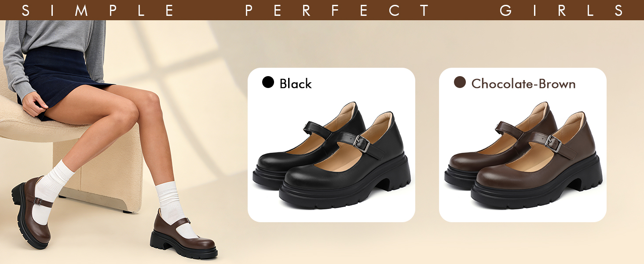
Task: Click the word SIMPLE in header
Action: pos(99,10)
